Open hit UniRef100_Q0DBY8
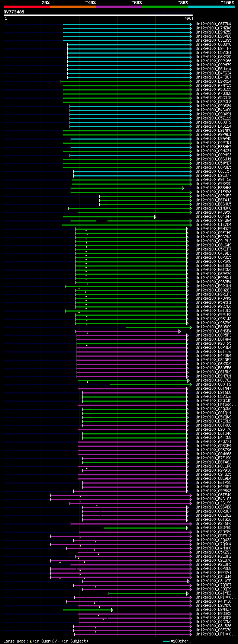Screen dimensions: 238x644 (x=213, y=45)
